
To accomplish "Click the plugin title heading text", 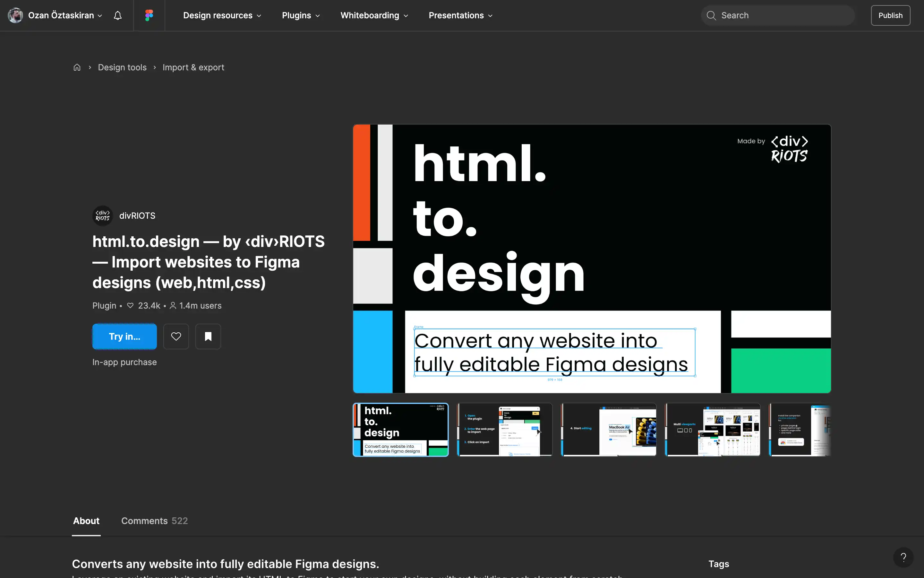I will [x=209, y=262].
